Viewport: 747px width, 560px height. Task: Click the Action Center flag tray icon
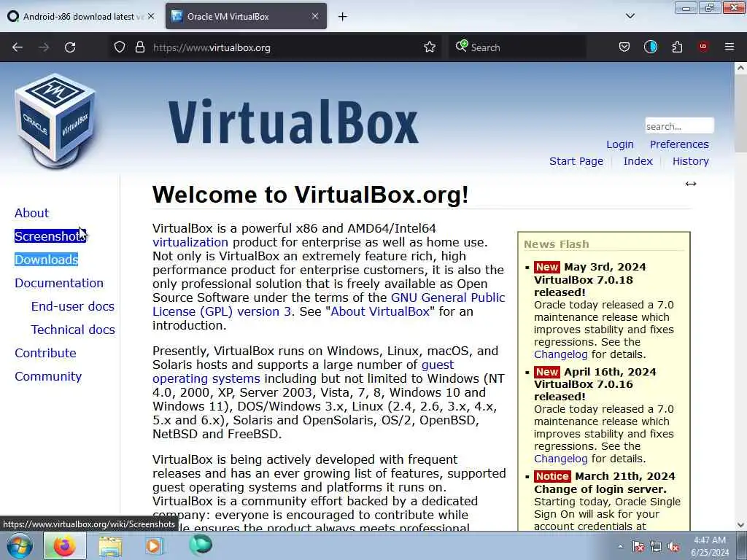tap(638, 547)
